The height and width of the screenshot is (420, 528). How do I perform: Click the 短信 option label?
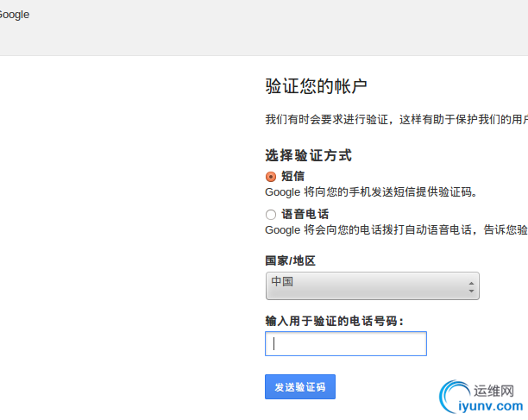(293, 176)
